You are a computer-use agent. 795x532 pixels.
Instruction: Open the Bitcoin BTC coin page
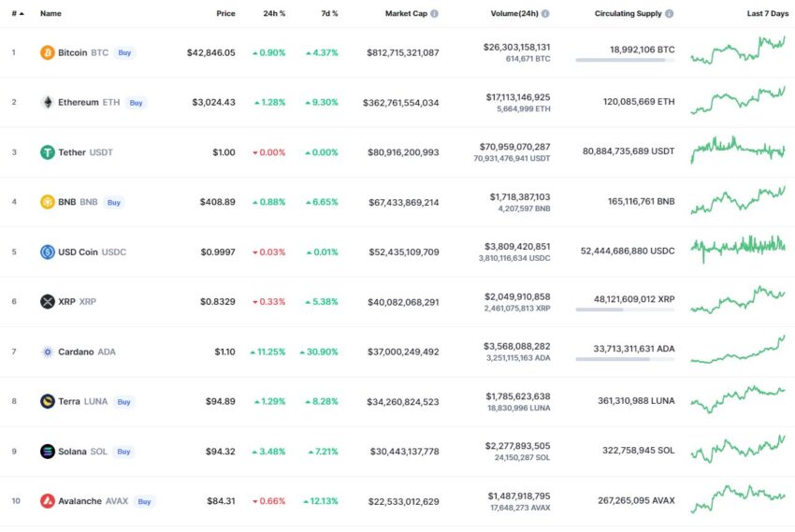[x=83, y=52]
